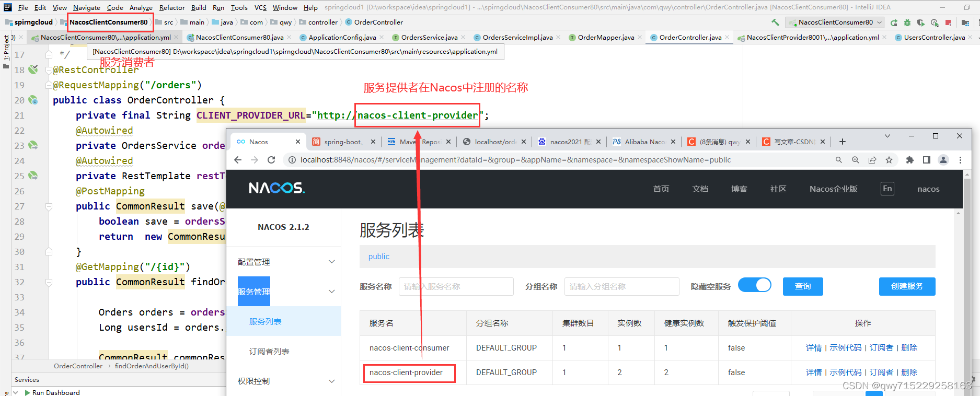Switch to the OrderMapper.java editor tab
The height and width of the screenshot is (396, 980).
coord(606,38)
